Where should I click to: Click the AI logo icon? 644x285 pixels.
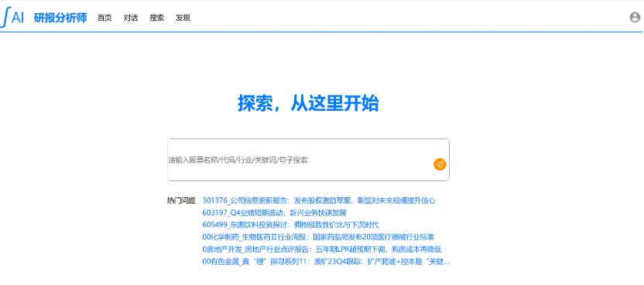(12, 17)
